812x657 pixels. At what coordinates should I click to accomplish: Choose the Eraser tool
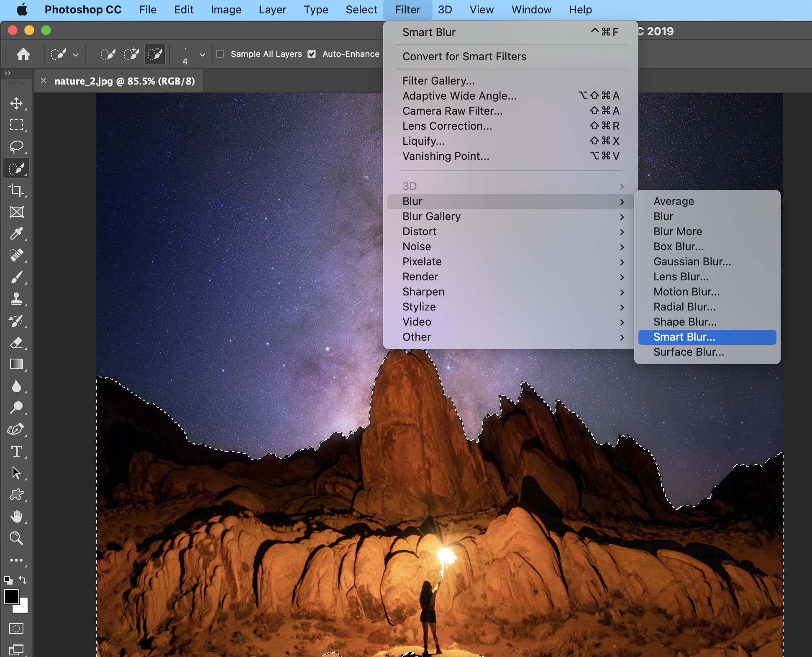point(16,343)
